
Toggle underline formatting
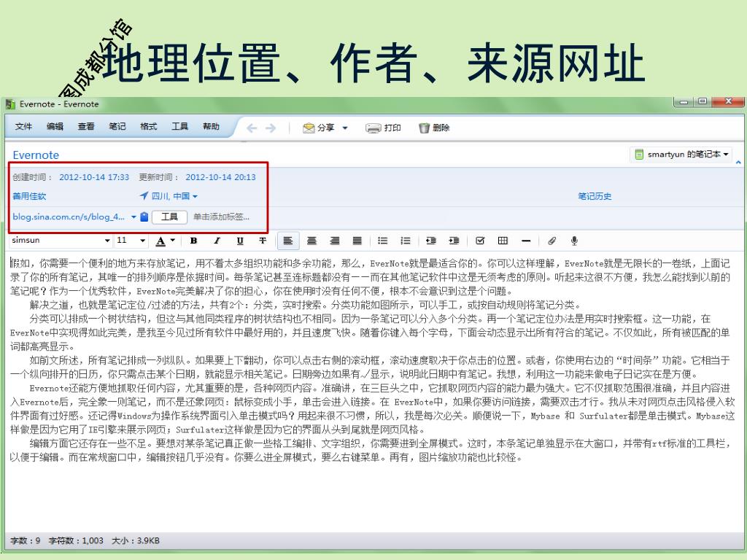pyautogui.click(x=240, y=241)
